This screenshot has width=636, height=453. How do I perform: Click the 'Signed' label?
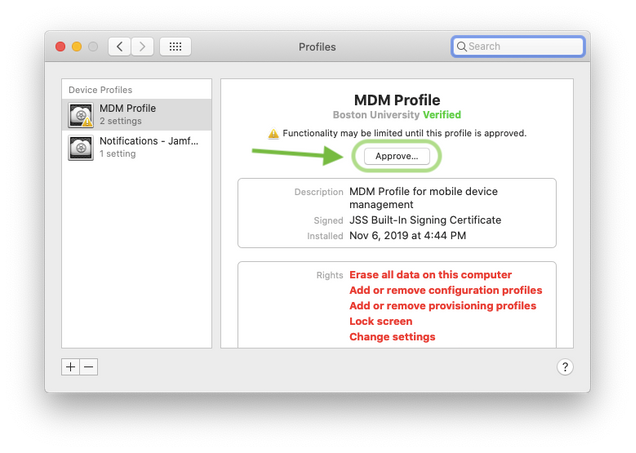[328, 220]
